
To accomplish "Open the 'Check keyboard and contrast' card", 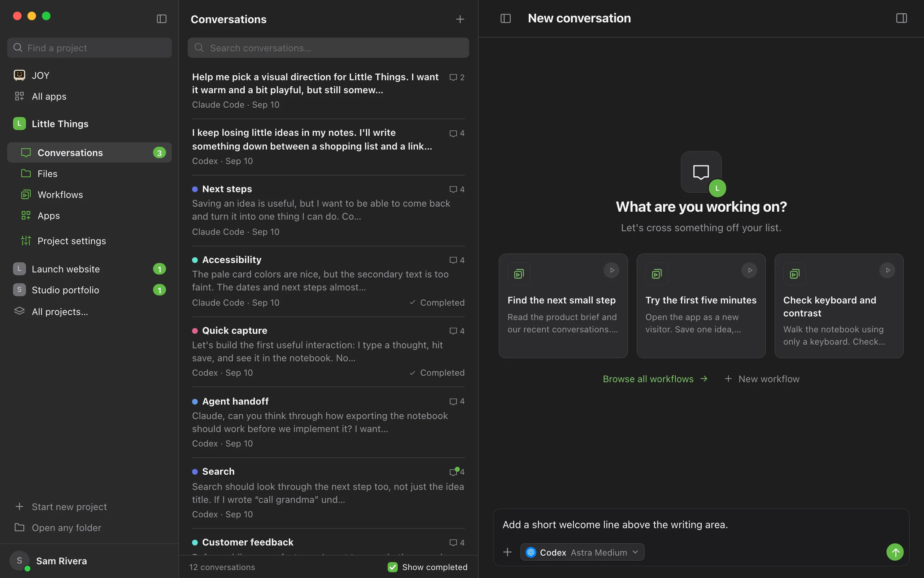I will point(839,306).
